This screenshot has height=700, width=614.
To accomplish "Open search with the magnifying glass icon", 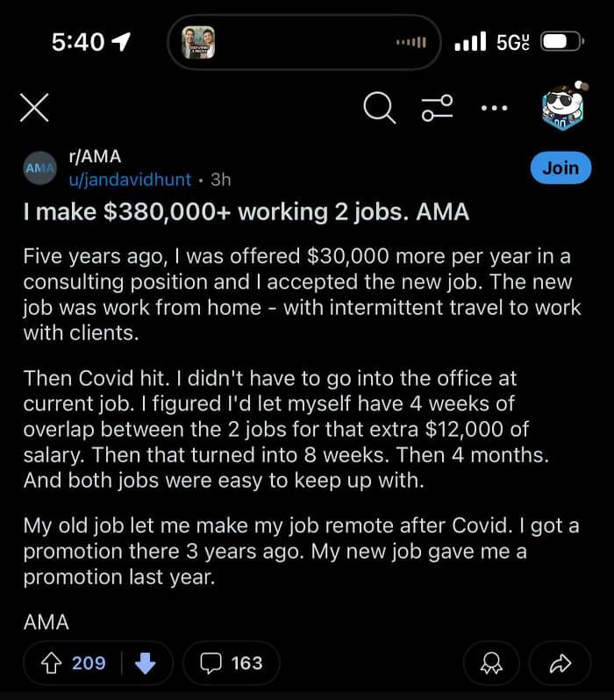I will coord(379,108).
